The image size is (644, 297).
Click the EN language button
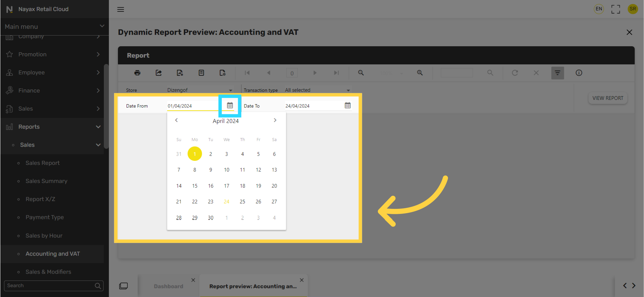(x=598, y=9)
